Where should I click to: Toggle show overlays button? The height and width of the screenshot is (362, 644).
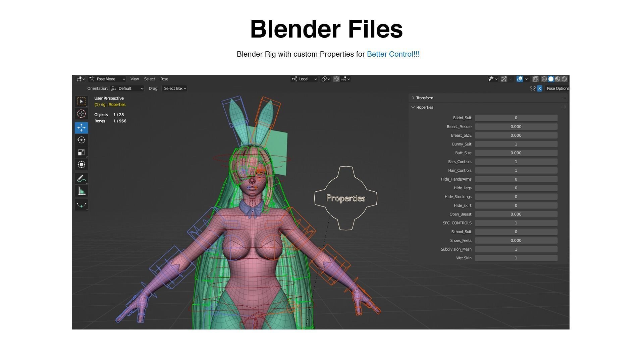click(520, 79)
